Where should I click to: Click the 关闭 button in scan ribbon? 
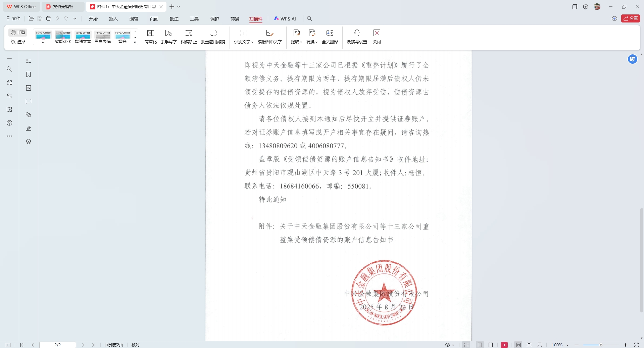click(377, 37)
